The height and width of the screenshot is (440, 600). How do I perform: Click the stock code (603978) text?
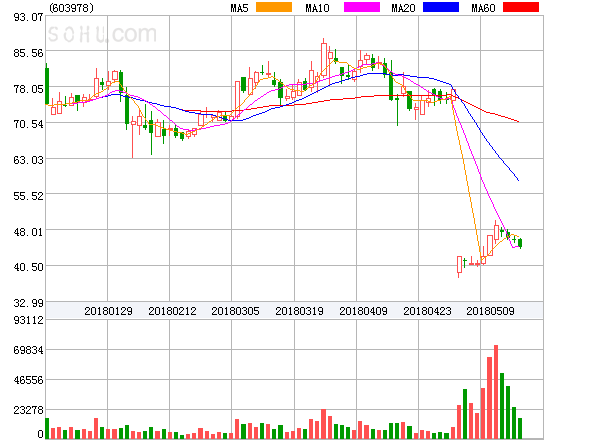pyautogui.click(x=71, y=8)
